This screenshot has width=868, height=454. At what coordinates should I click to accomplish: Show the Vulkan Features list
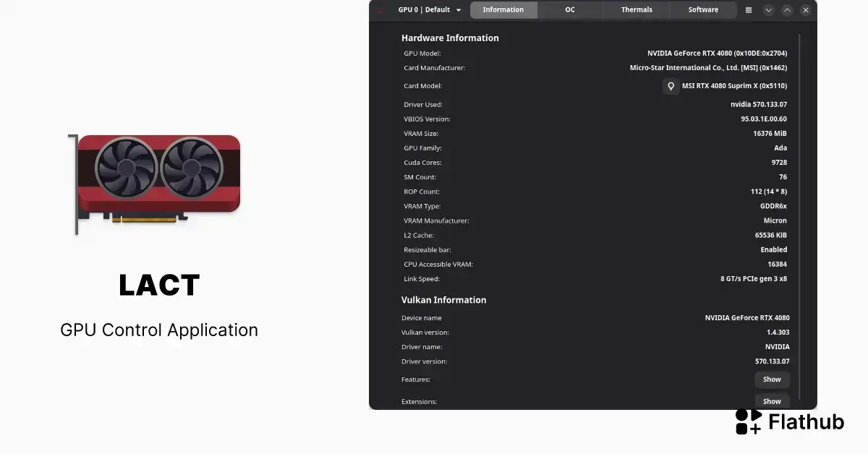coord(772,380)
